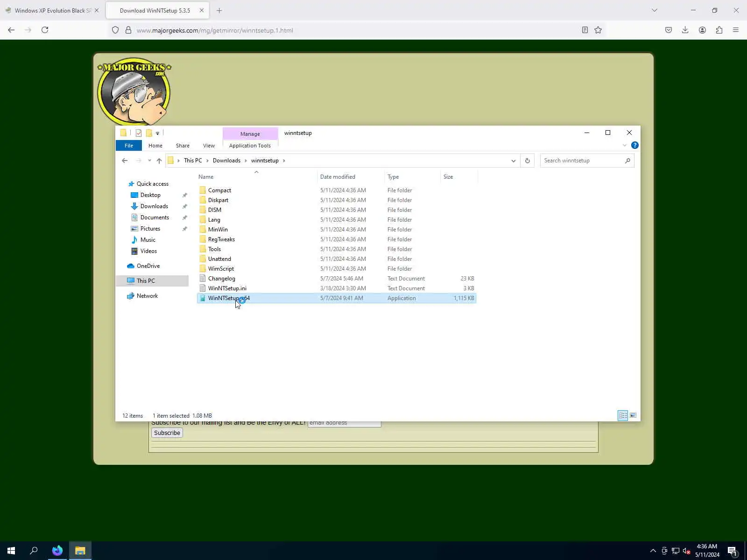
Task: Reload the MajorGeeks page
Action: tap(45, 30)
